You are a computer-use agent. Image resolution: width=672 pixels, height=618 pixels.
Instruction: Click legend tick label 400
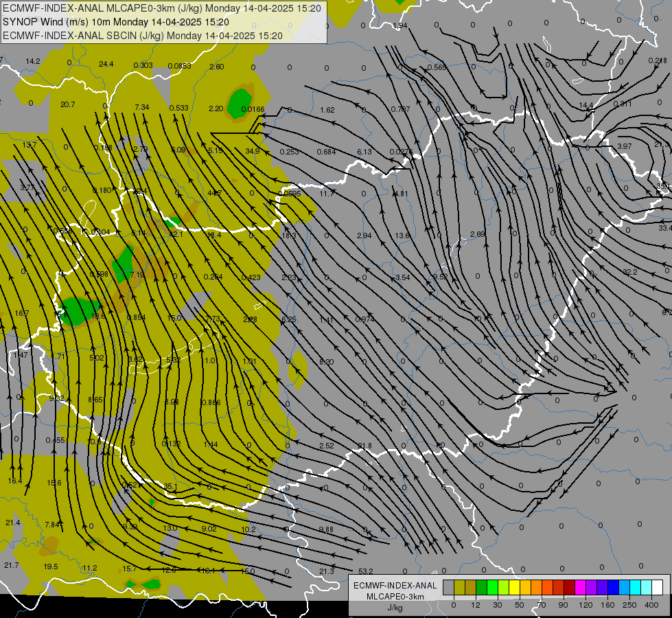(651, 605)
